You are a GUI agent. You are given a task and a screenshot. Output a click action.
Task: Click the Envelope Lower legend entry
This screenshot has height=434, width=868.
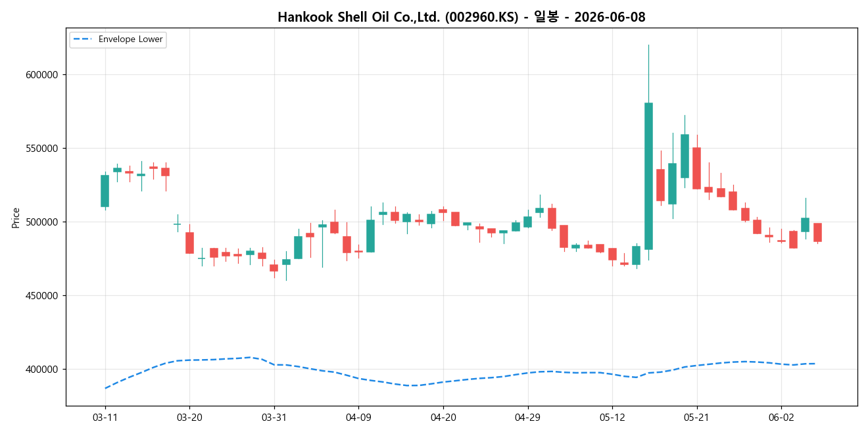point(118,39)
